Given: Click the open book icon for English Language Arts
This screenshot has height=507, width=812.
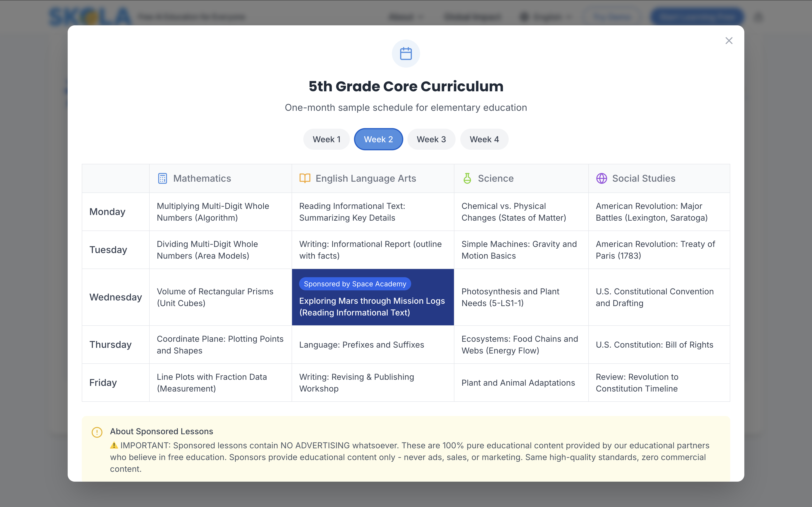Looking at the screenshot, I should 305,178.
